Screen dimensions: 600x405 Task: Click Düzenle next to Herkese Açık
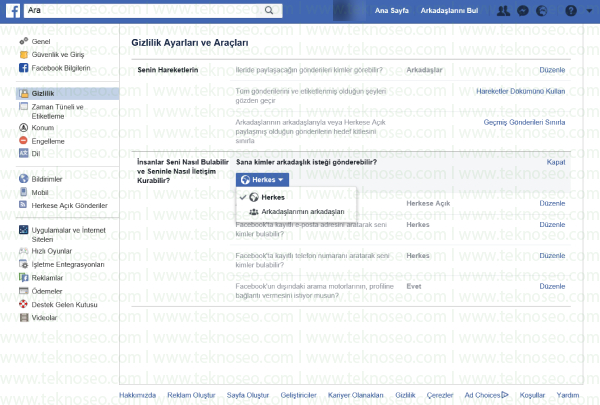tap(552, 203)
